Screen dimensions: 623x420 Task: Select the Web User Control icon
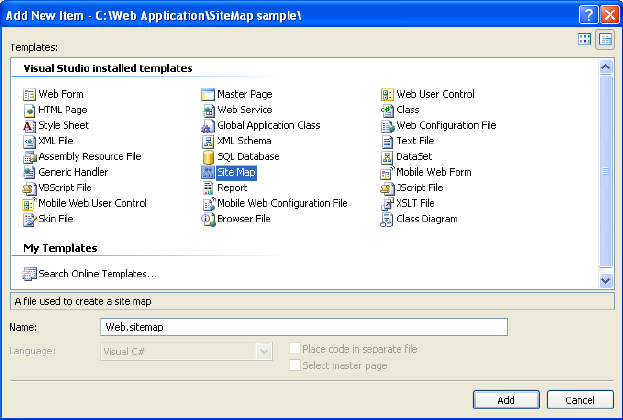[x=387, y=95]
